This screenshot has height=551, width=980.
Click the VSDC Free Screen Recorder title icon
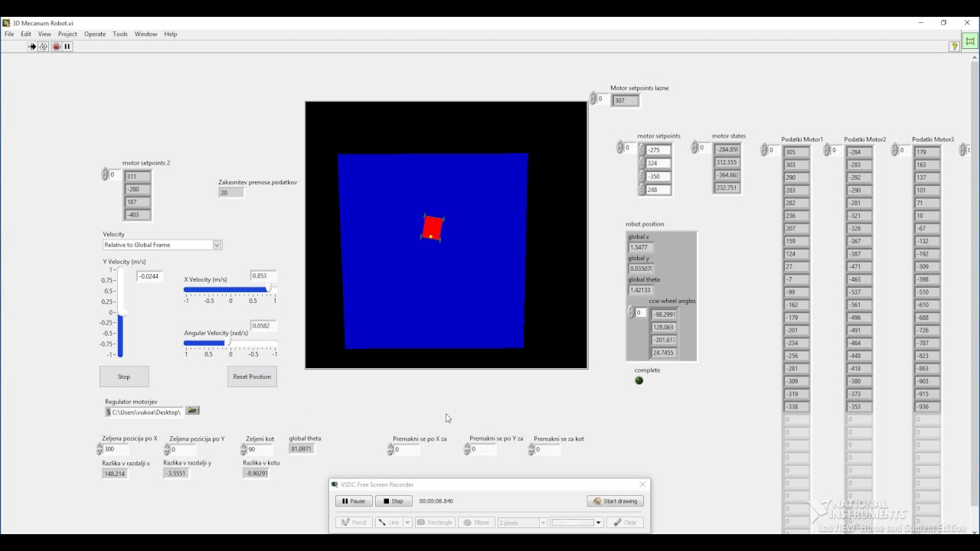tap(335, 484)
